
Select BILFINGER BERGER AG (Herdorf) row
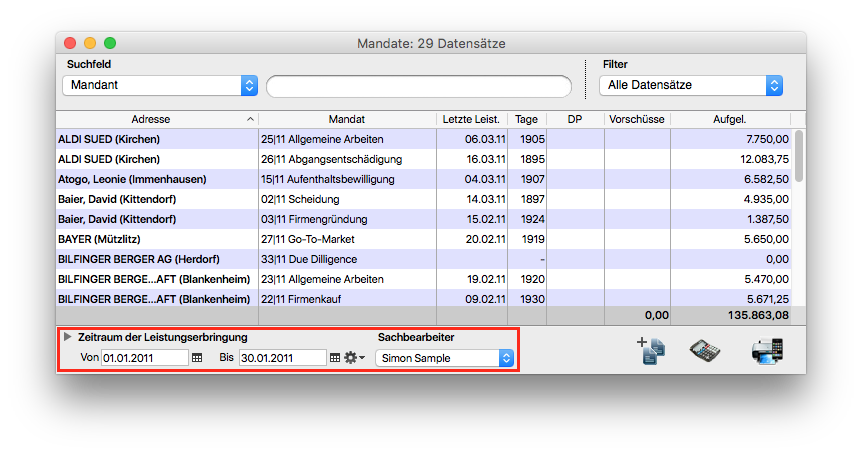(x=423, y=259)
